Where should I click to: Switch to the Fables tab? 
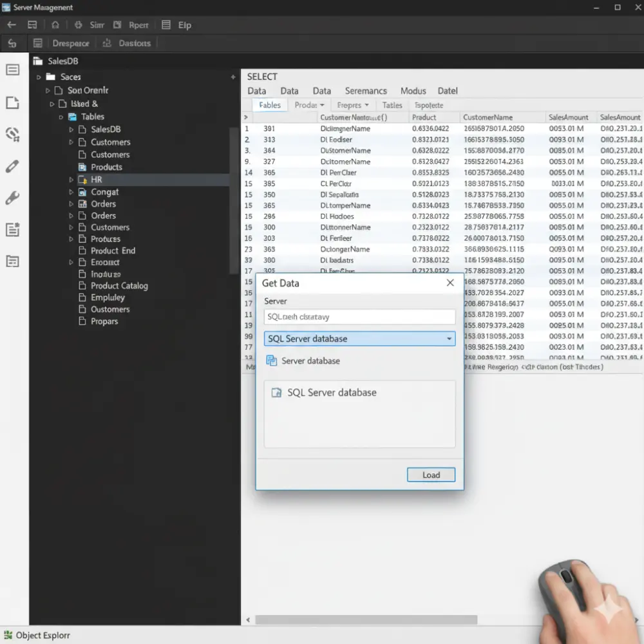269,104
